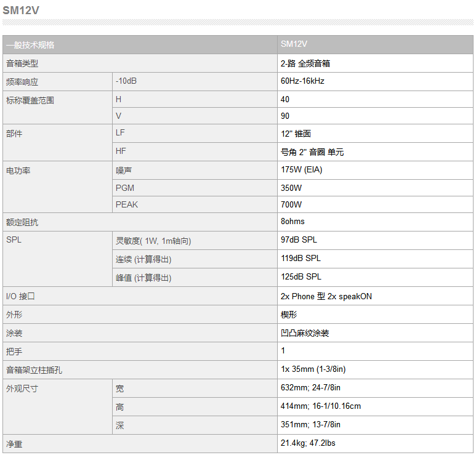The image size is (476, 455).
Task: Click the 峰值 (计算得出) label
Action: (143, 278)
